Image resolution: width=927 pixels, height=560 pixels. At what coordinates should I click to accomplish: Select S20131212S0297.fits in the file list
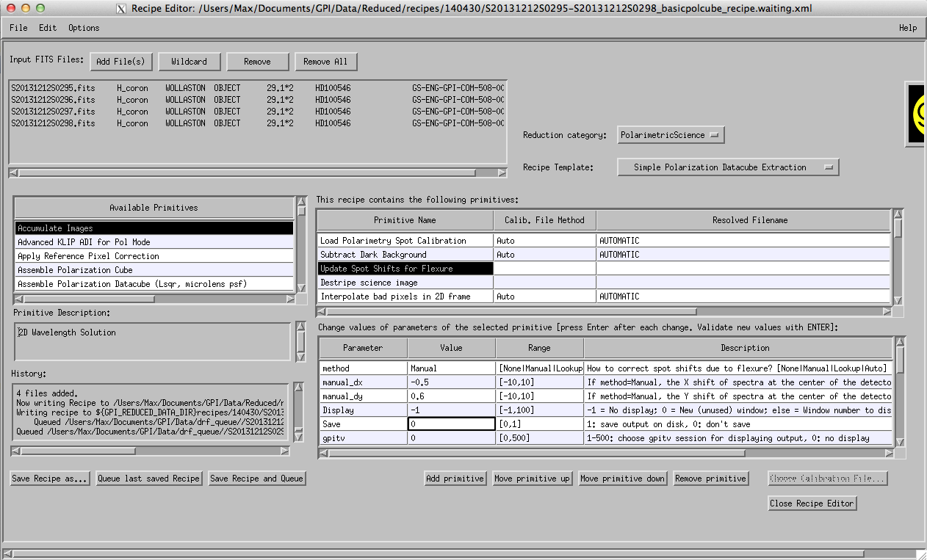click(x=53, y=112)
